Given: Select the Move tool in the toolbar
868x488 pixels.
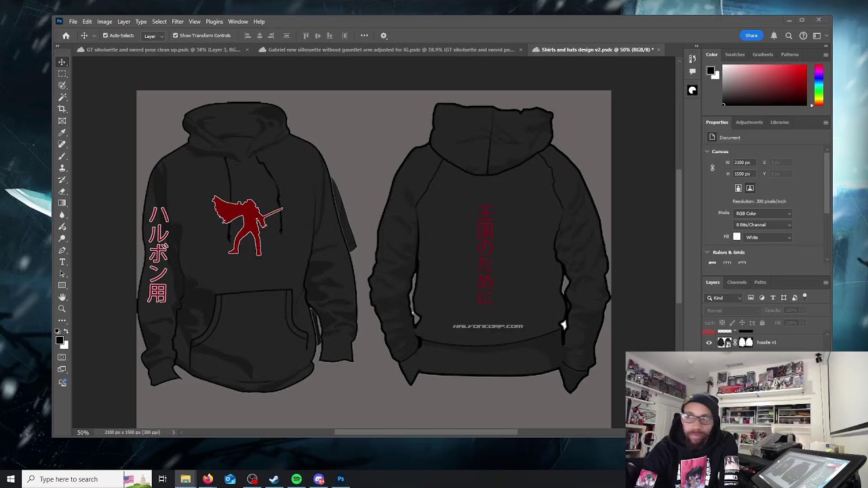Looking at the screenshot, I should (62, 62).
